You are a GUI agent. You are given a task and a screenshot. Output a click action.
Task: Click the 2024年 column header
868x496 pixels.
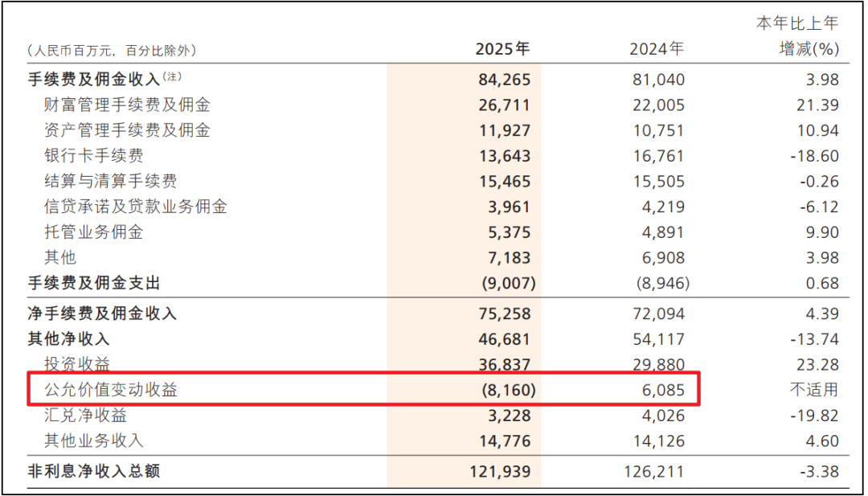click(657, 50)
